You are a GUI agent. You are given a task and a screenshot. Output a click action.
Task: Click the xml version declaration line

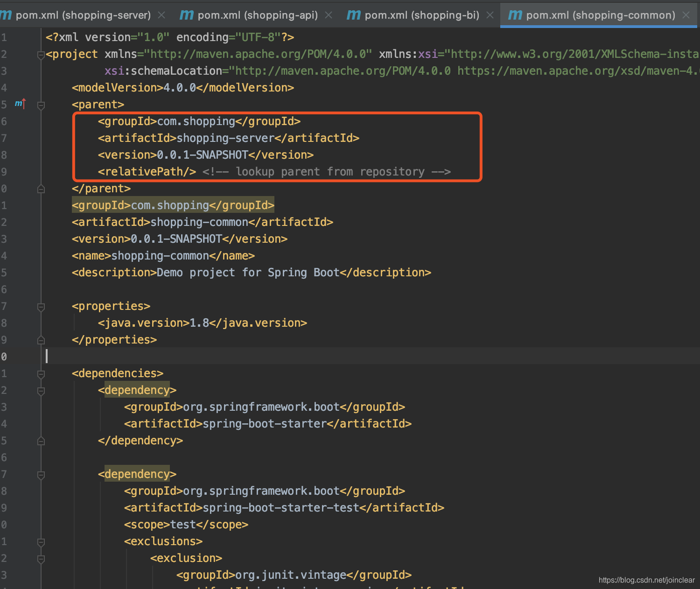[170, 37]
